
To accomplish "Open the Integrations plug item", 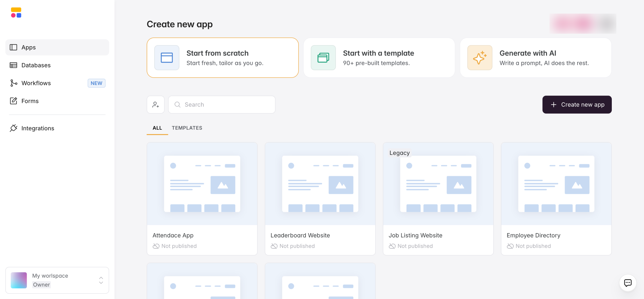I will (x=37, y=128).
